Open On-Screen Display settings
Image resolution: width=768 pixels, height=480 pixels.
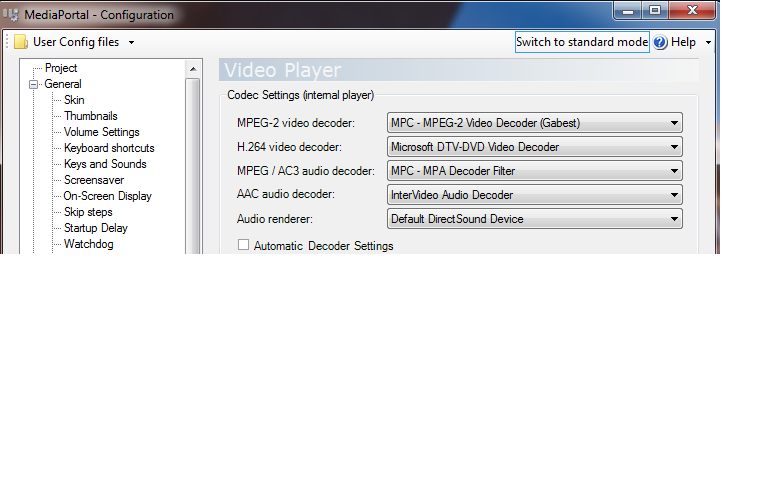pyautogui.click(x=107, y=196)
